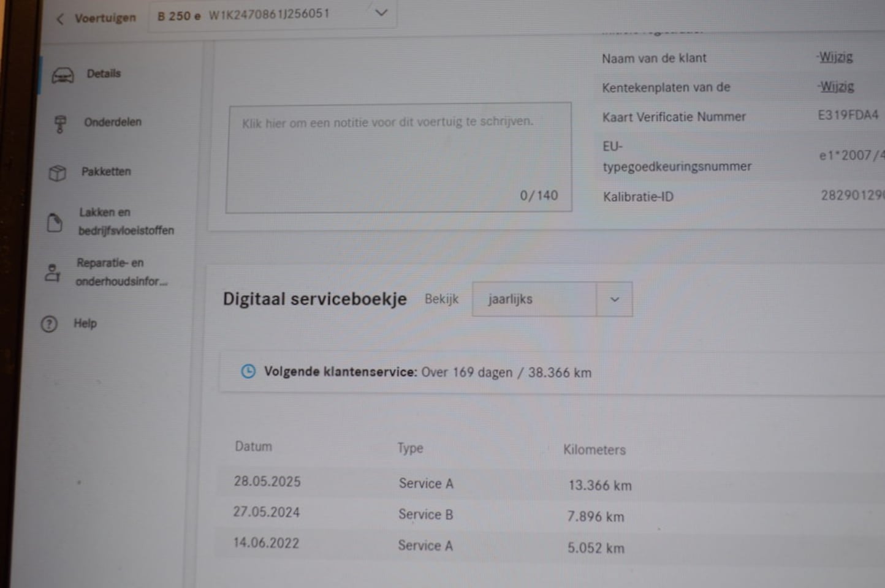This screenshot has height=588, width=885.
Task: Click the vehicle note text field
Action: point(398,157)
